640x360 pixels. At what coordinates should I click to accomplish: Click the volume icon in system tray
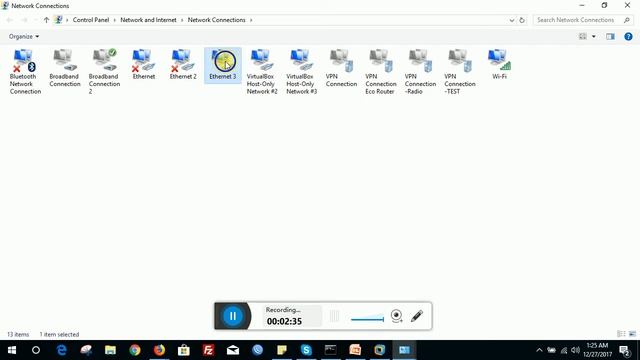[576, 350]
